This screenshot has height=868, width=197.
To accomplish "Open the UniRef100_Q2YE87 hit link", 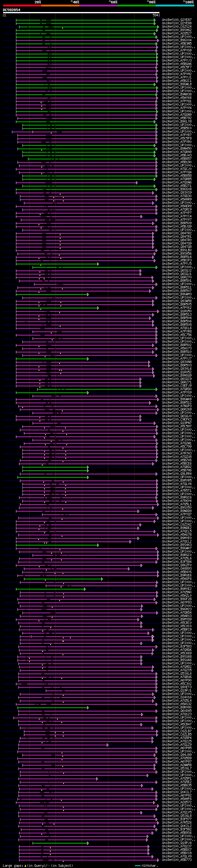I will click(x=176, y=20).
